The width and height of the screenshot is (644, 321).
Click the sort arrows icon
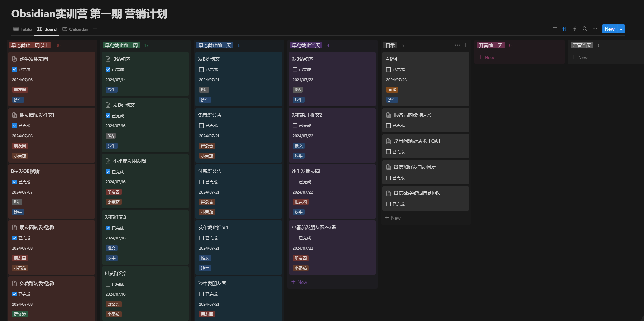pos(565,29)
